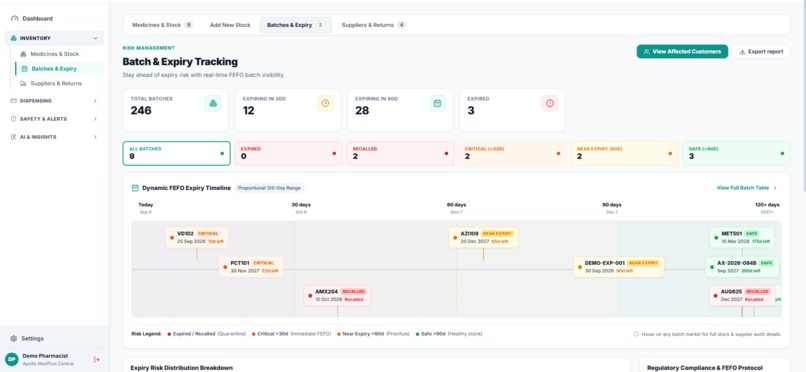Select the Batches & Expiry tab

pyautogui.click(x=296, y=25)
